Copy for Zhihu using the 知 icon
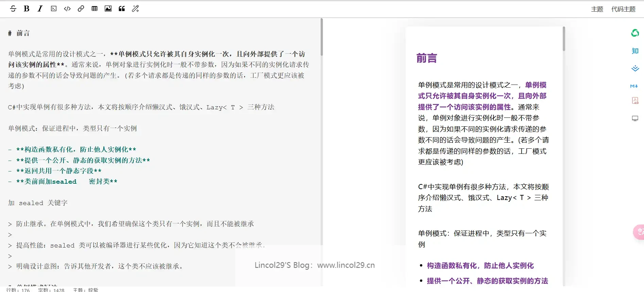 [635, 51]
